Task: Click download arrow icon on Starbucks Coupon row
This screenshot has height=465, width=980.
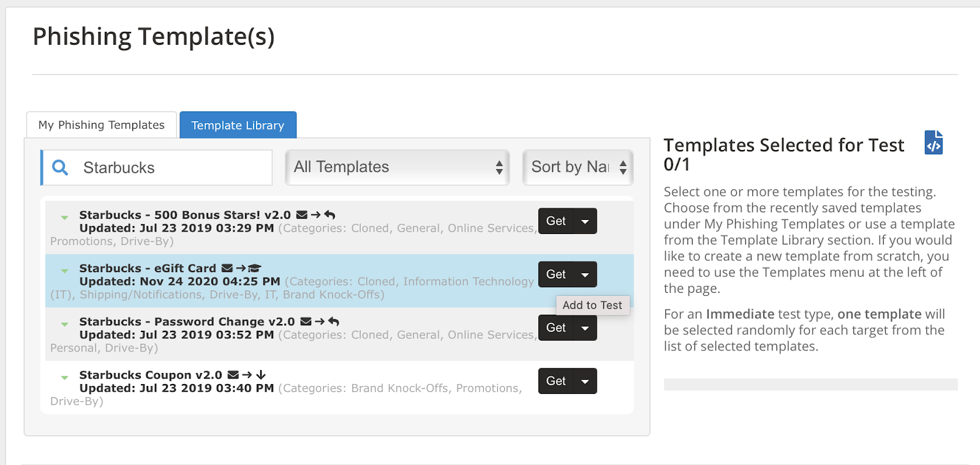Action: (x=261, y=375)
